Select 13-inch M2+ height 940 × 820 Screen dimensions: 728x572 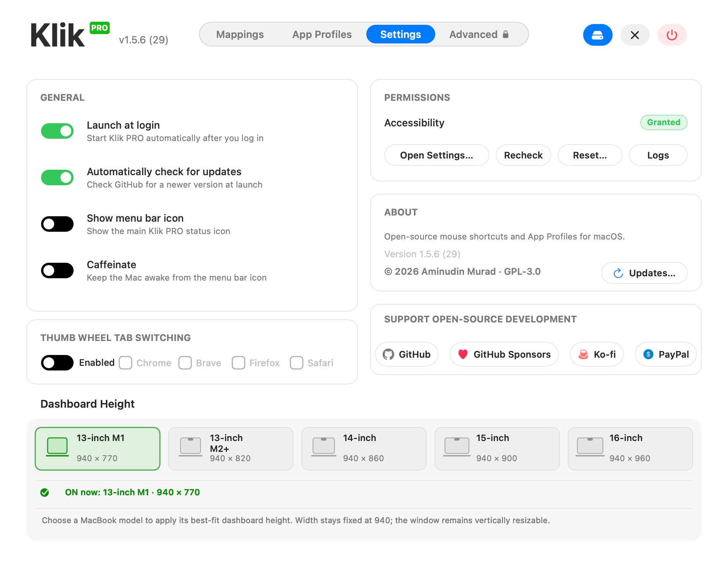pyautogui.click(x=231, y=449)
